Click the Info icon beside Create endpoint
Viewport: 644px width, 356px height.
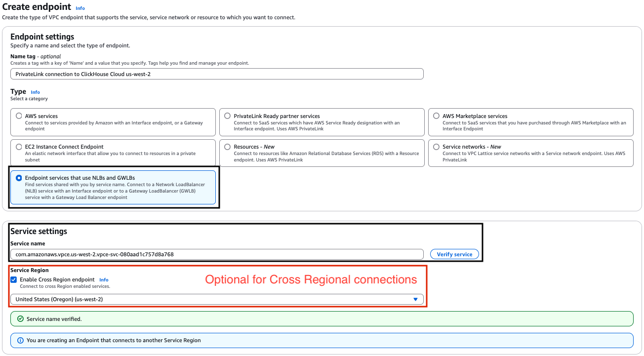coord(80,7)
